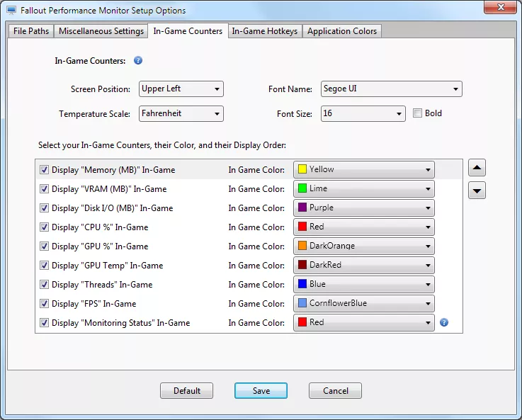The height and width of the screenshot is (420, 522).
Task: Click the "Screen Position:" label
Action: (100, 89)
